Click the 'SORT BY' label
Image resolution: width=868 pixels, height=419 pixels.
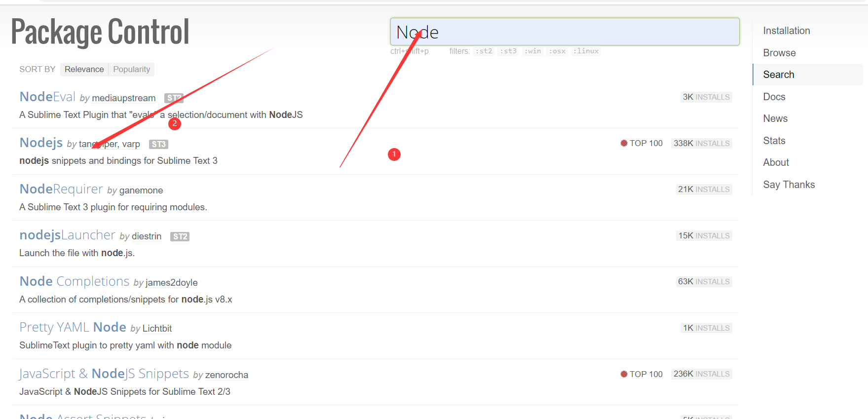(37, 69)
